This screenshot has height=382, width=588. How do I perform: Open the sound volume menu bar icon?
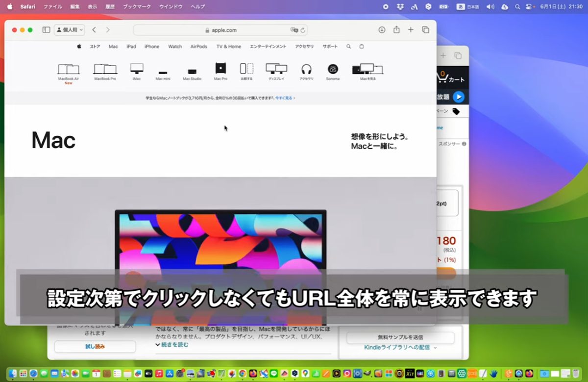tap(490, 7)
